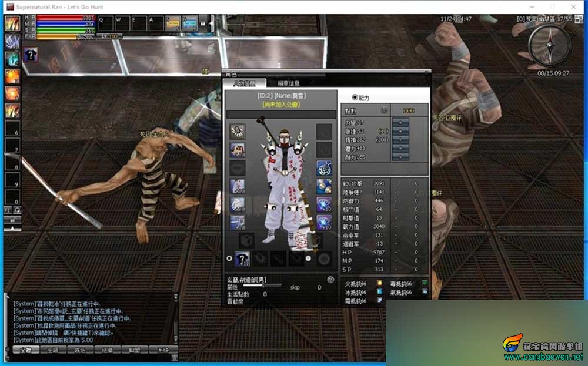Open the help icon beside 玄巖
The width and height of the screenshot is (588, 366).
[x=330, y=280]
